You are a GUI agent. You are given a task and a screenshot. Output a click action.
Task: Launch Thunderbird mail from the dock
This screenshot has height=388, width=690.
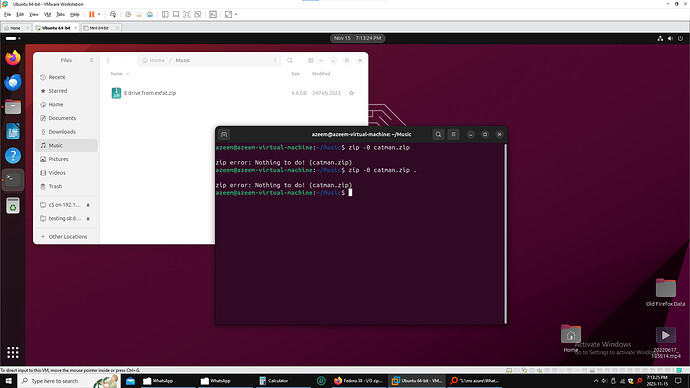[x=13, y=82]
